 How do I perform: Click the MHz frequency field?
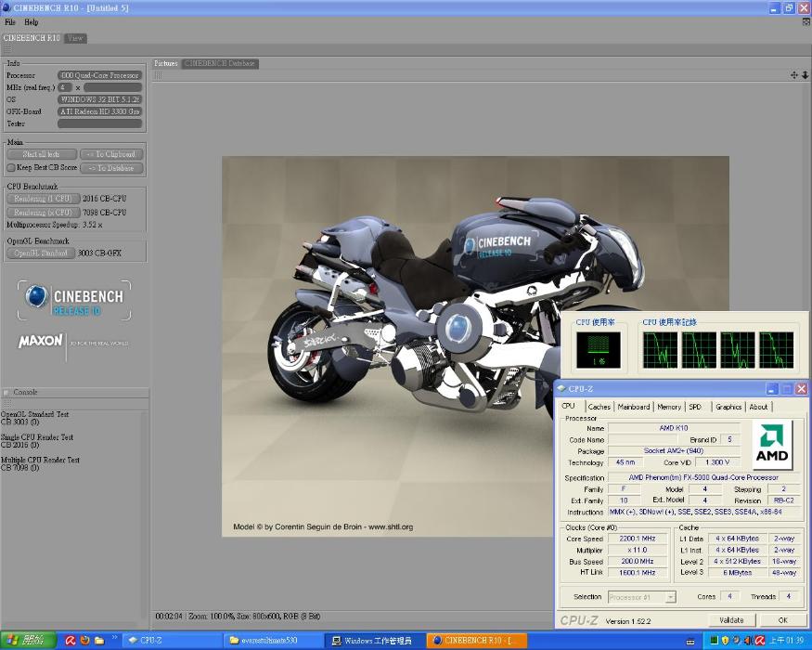point(112,87)
